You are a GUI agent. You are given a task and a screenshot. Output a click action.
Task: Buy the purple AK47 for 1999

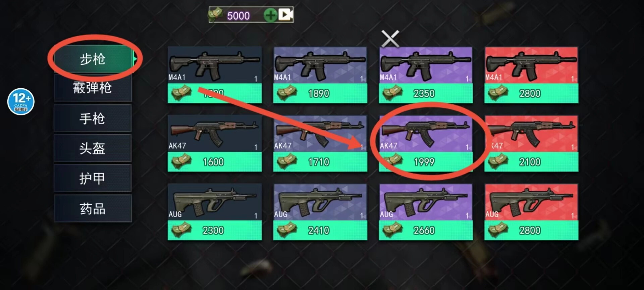[426, 162]
